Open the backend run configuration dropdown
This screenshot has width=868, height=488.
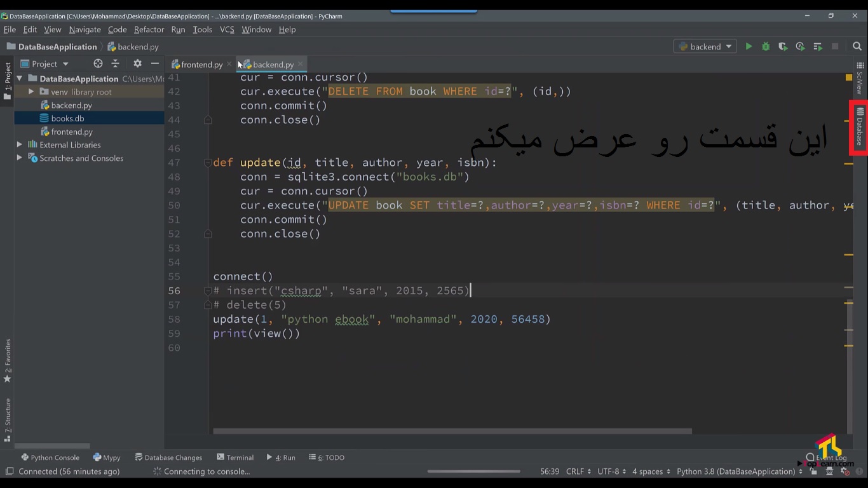(x=705, y=46)
